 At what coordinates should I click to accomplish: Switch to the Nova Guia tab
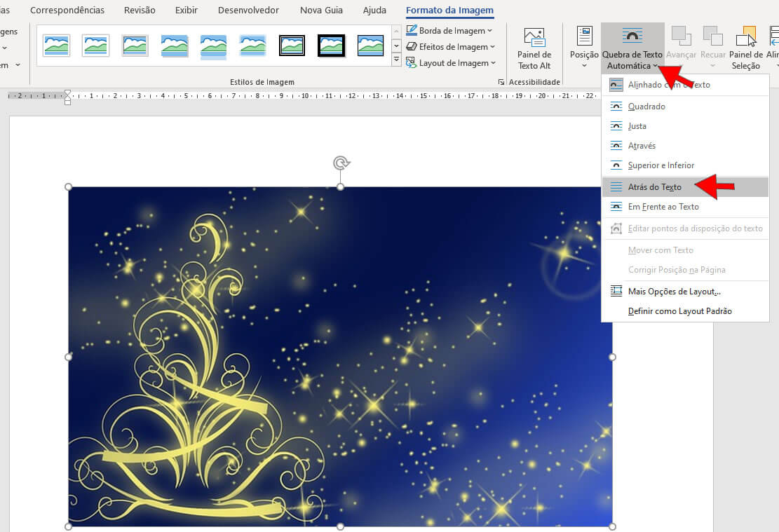[321, 10]
